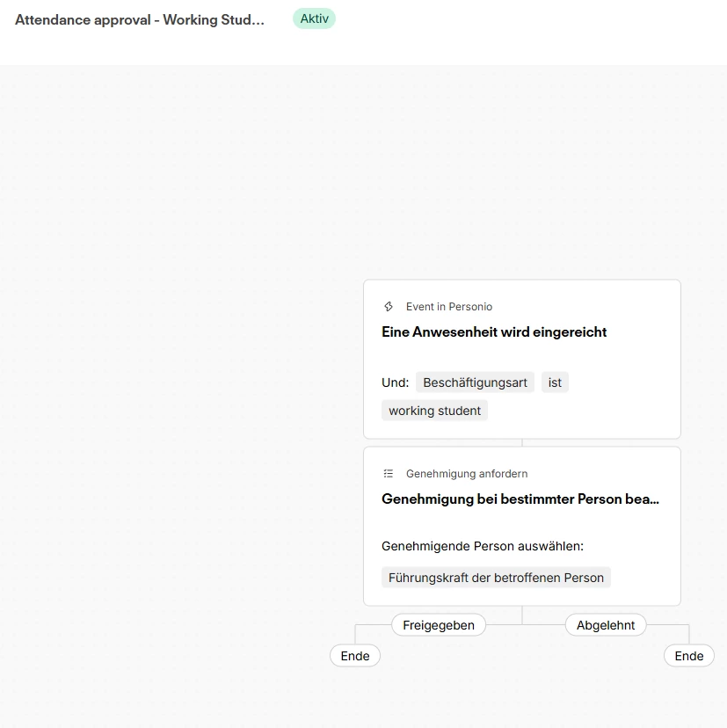
Task: Click the 'Und:' condition label
Action: (x=395, y=382)
